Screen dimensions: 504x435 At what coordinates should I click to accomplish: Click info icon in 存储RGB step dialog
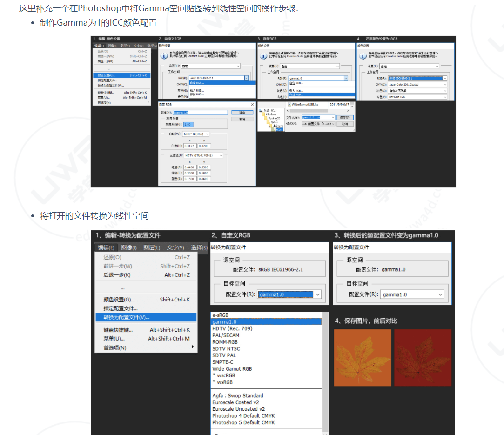pyautogui.click(x=263, y=56)
